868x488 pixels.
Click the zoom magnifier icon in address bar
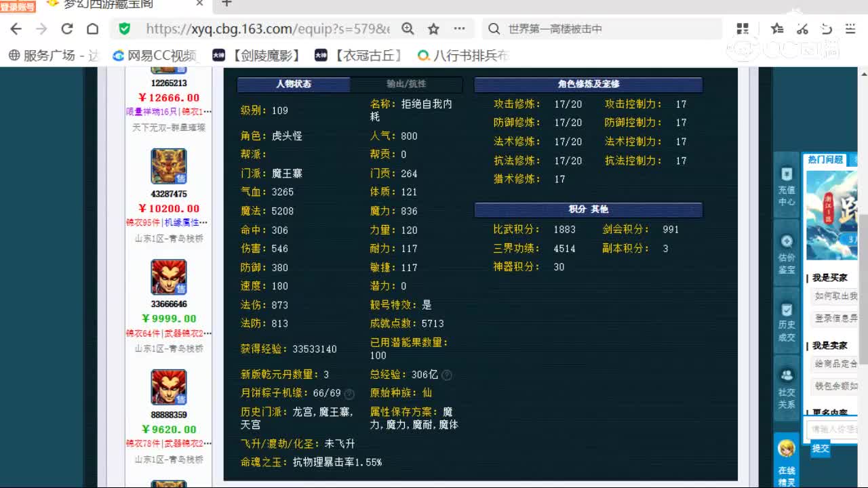click(408, 28)
